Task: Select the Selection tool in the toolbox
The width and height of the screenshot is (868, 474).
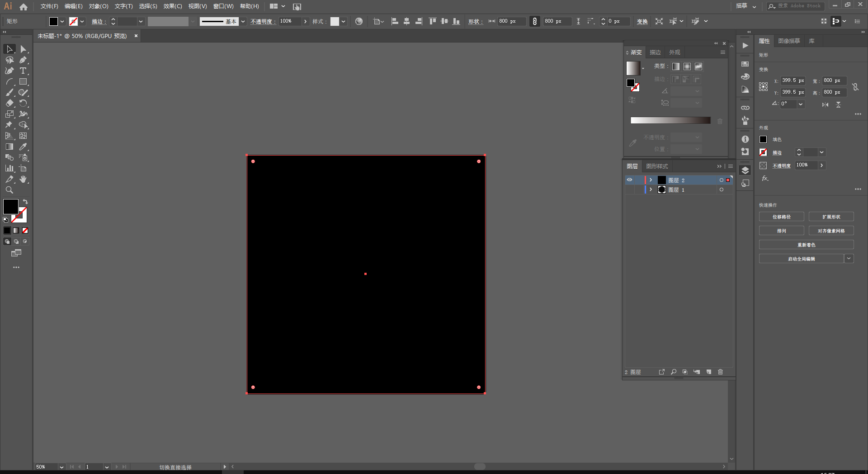Action: click(9, 49)
